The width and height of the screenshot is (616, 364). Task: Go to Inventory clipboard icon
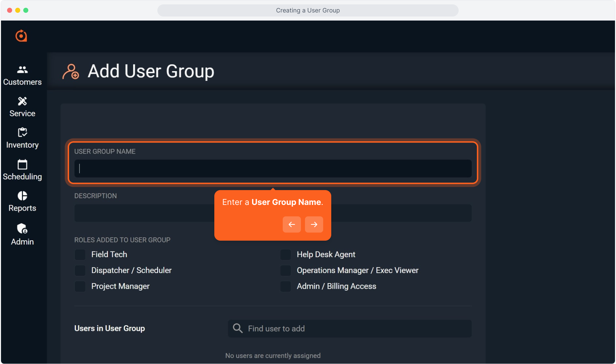[22, 132]
